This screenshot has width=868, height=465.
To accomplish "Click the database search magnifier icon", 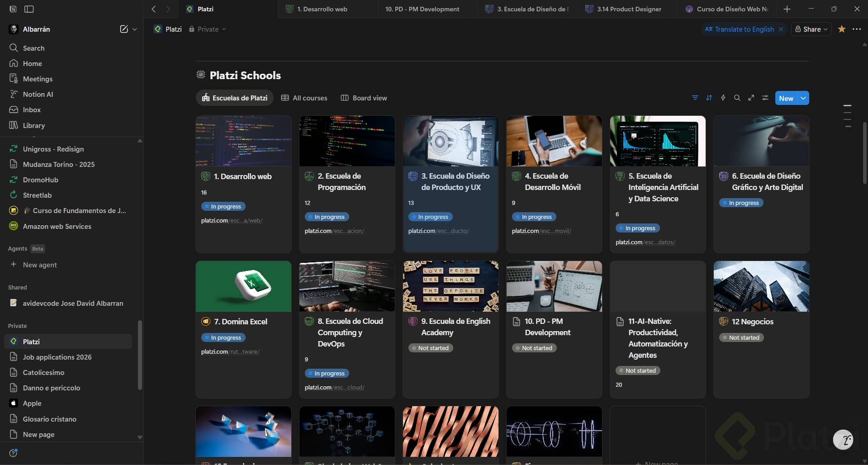I will coord(737,98).
